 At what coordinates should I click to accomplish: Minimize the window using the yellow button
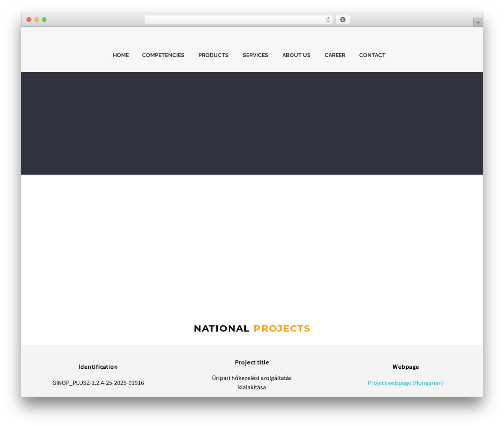(x=37, y=20)
